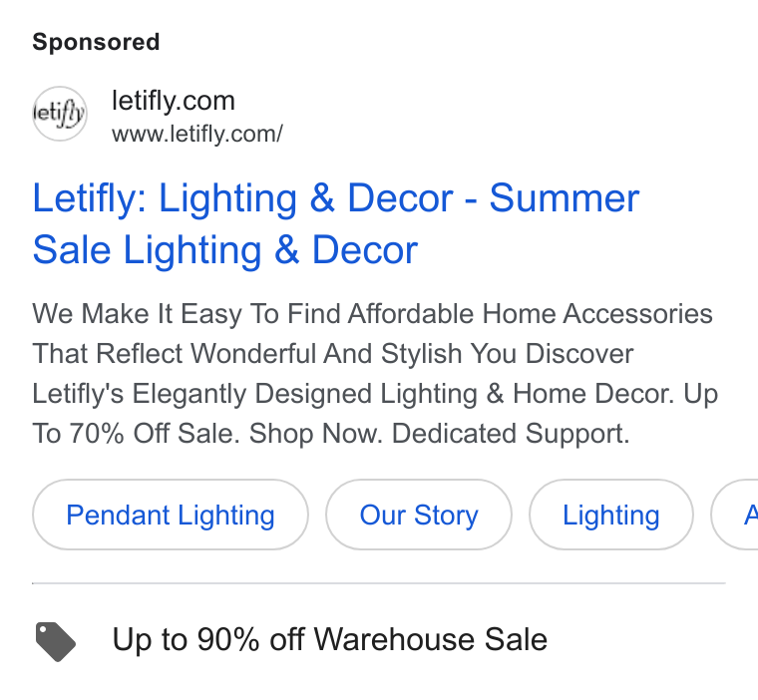Open the Up to 90% off Warehouse Sale offer

click(330, 639)
